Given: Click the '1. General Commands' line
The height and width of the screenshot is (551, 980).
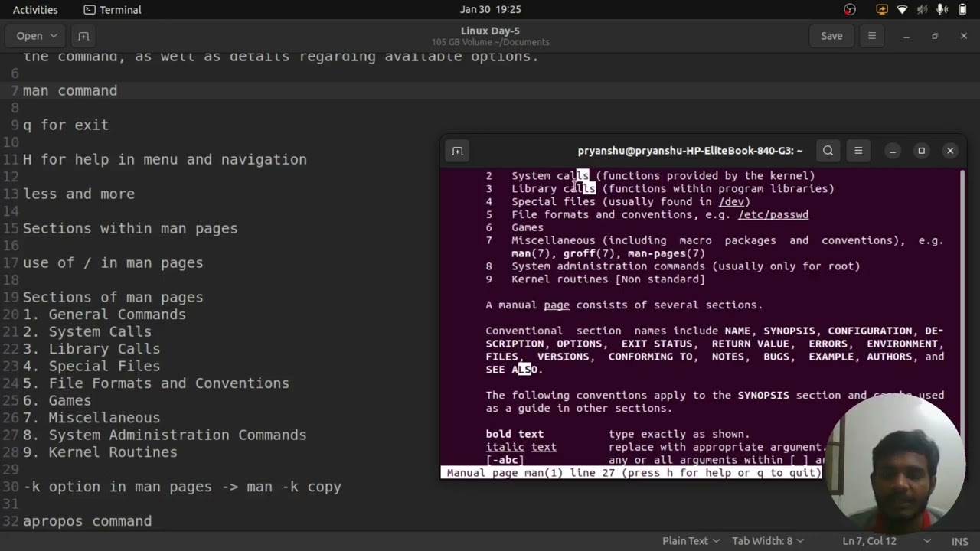Looking at the screenshot, I should pyautogui.click(x=104, y=315).
